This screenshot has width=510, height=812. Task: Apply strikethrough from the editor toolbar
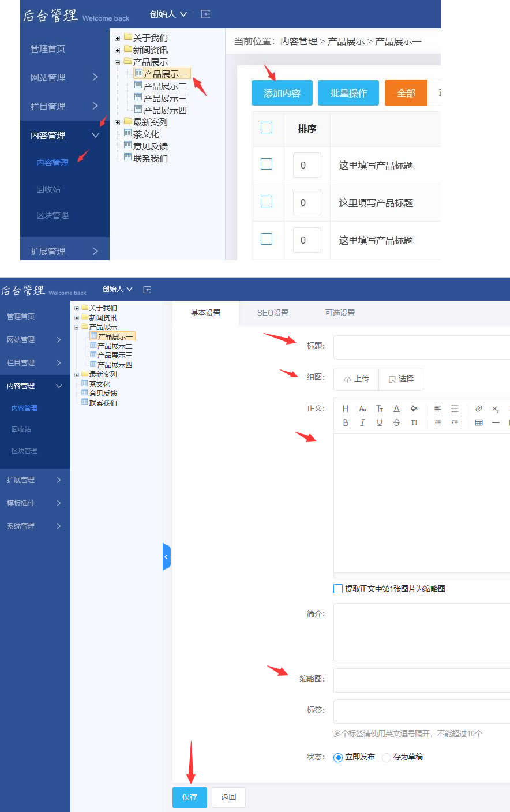[x=396, y=422]
